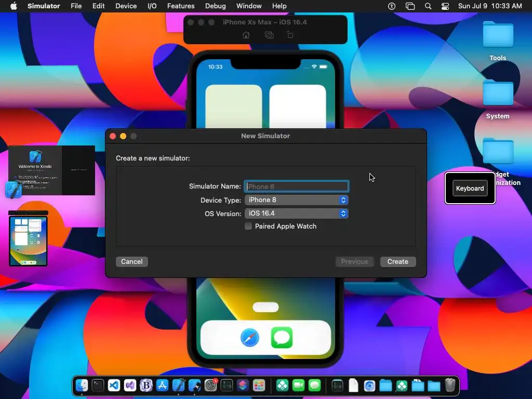This screenshot has height=399, width=532.
Task: Open the App Store from the Dock
Action: coord(162,385)
